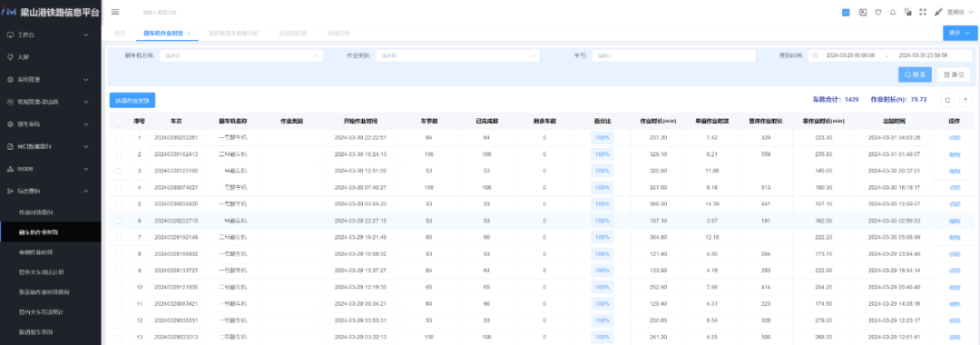
Task: Open notifications via the bell icon
Action: [x=893, y=12]
